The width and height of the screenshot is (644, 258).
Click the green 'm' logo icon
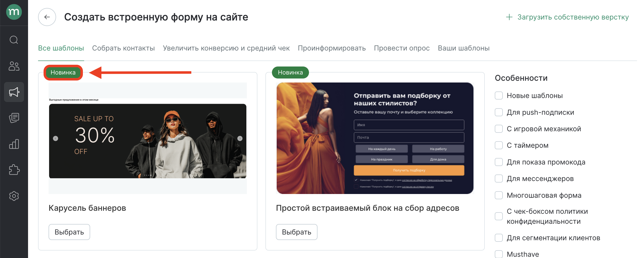pos(14,11)
